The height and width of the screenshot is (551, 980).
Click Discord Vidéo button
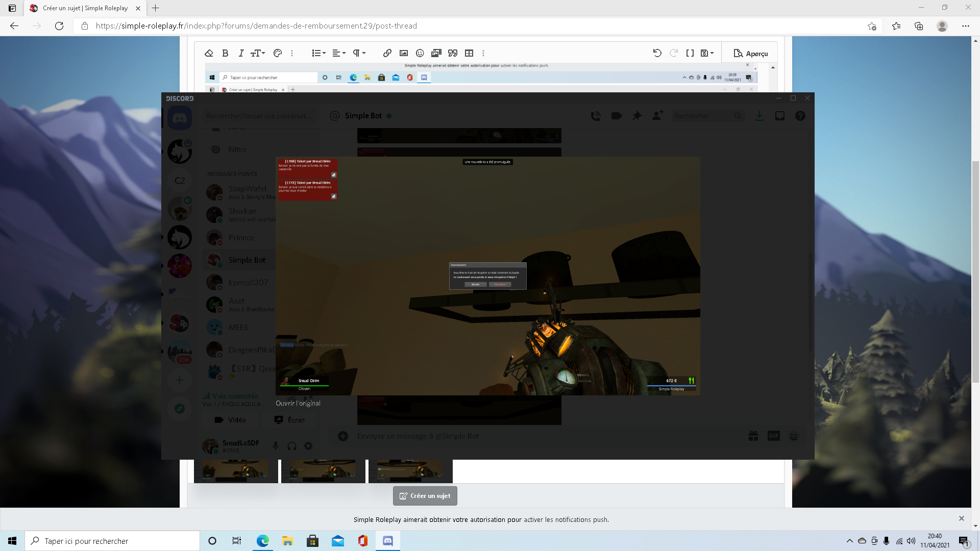pos(231,420)
